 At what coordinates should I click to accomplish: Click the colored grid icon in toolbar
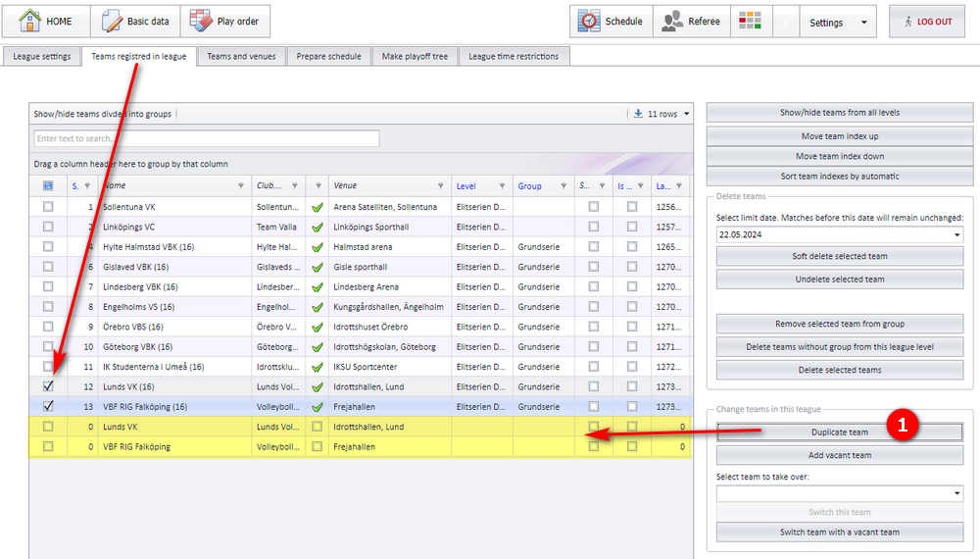(750, 21)
